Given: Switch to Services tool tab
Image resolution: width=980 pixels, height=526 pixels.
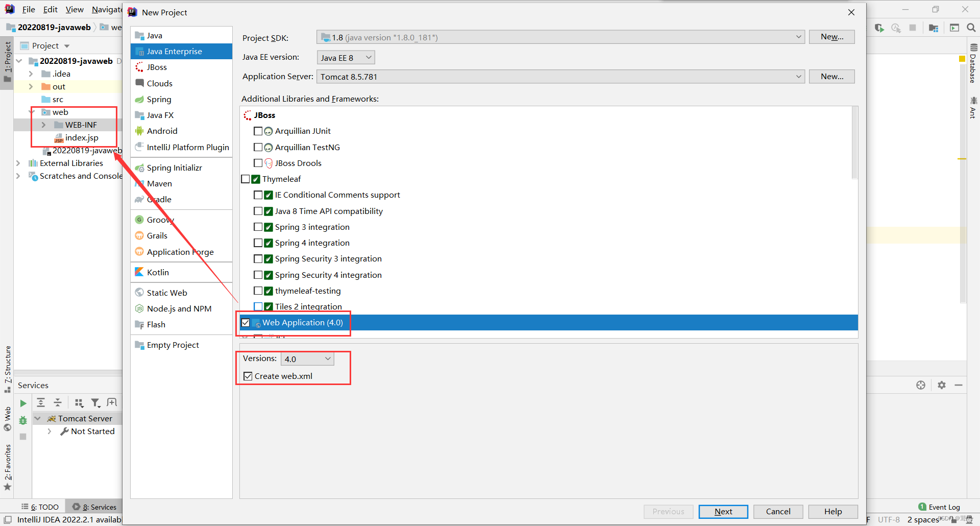Looking at the screenshot, I should click(94, 507).
